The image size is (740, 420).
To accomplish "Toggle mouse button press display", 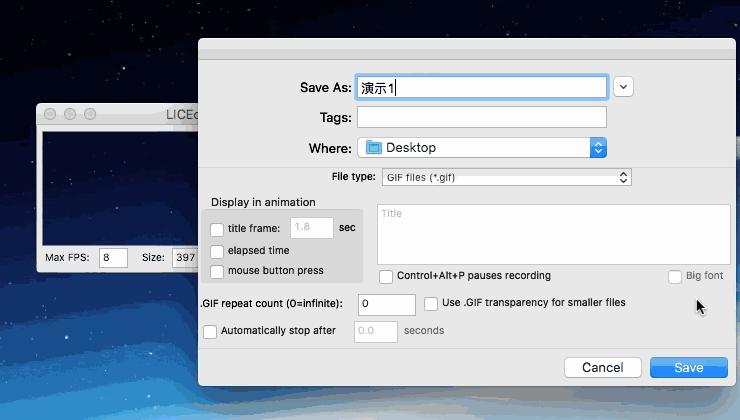I will click(x=217, y=272).
